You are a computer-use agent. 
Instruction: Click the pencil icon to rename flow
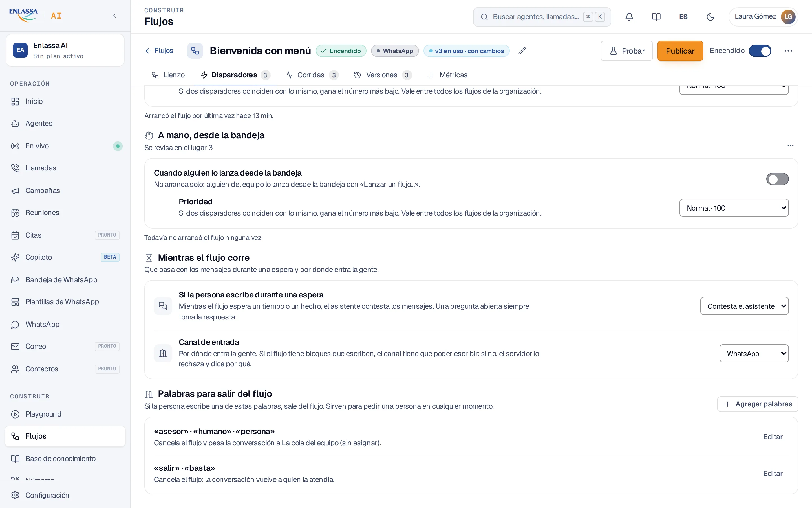(522, 51)
